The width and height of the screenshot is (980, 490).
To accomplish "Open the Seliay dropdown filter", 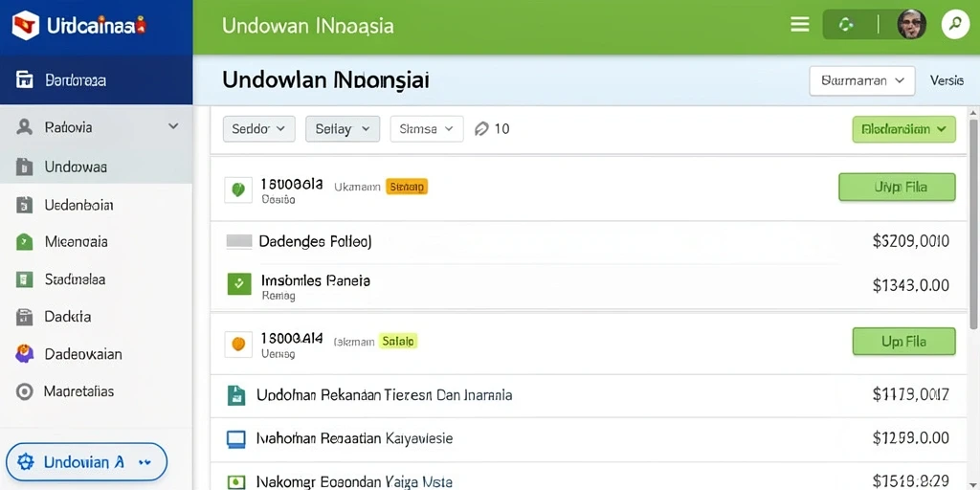I will [343, 129].
